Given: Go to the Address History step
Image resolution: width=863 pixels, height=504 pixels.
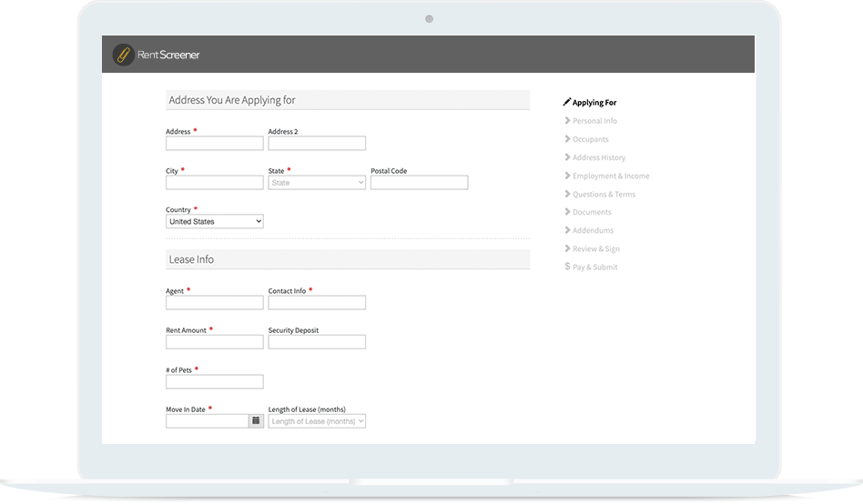Looking at the screenshot, I should pos(599,157).
